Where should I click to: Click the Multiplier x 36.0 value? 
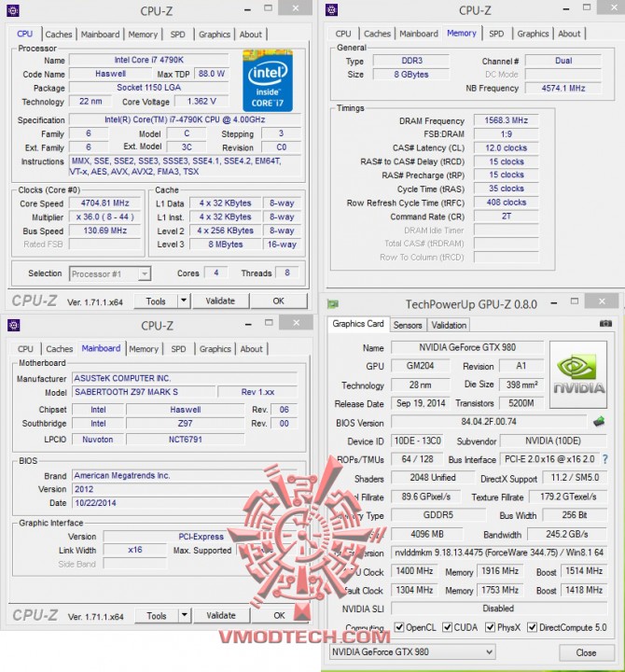click(105, 217)
